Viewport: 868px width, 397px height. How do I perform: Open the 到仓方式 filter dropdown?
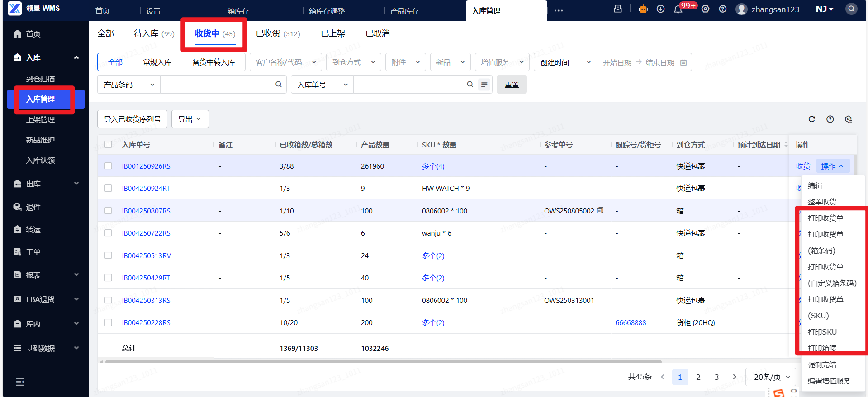353,62
